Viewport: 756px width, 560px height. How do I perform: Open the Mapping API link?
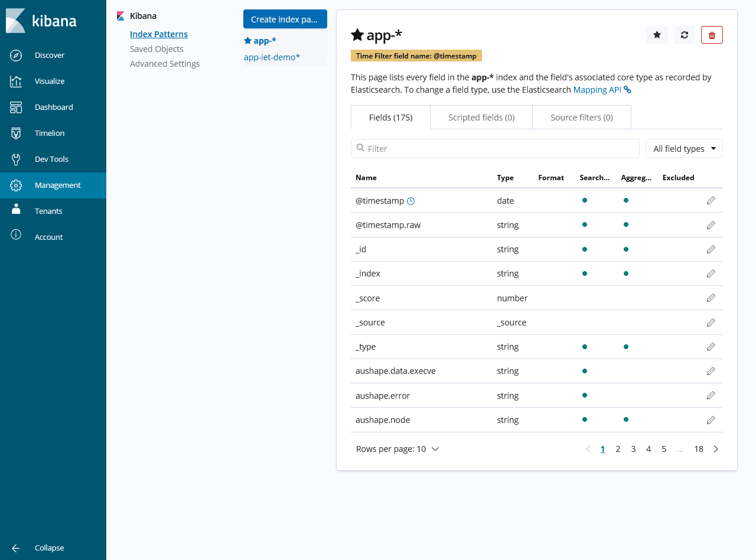coord(598,90)
